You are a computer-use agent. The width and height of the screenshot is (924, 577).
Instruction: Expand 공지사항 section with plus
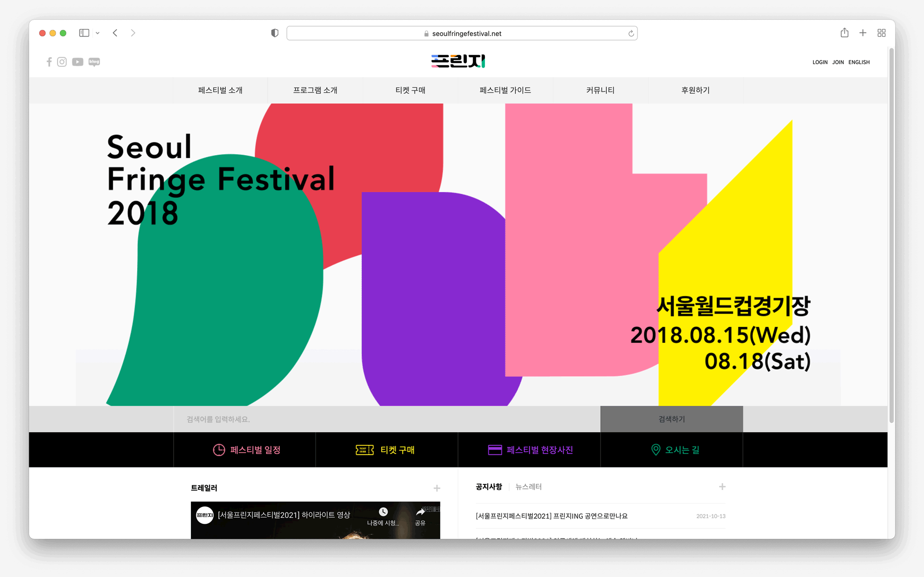pyautogui.click(x=722, y=487)
